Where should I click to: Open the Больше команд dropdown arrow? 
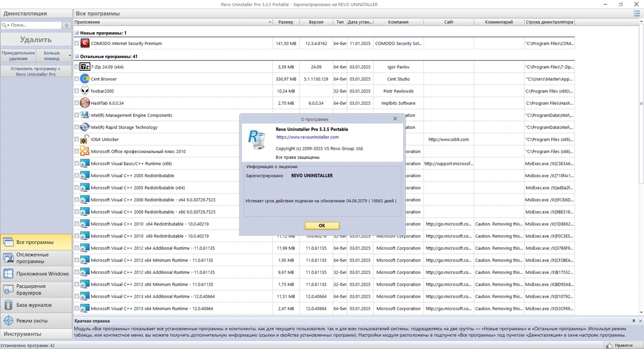pos(70,55)
